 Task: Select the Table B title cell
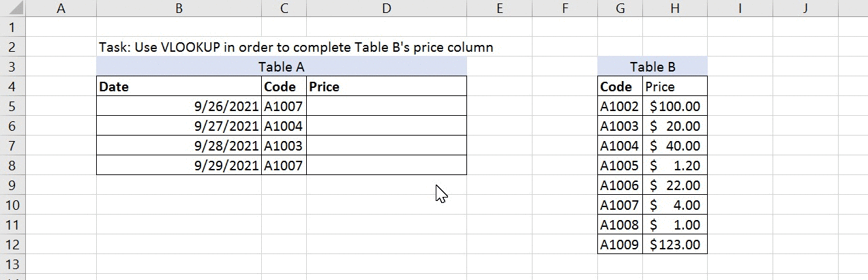653,67
